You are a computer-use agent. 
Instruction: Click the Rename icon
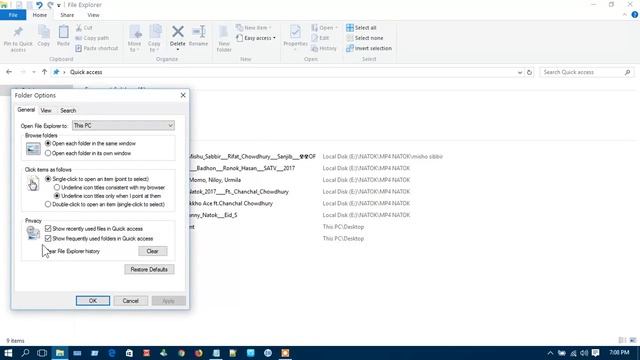199,31
